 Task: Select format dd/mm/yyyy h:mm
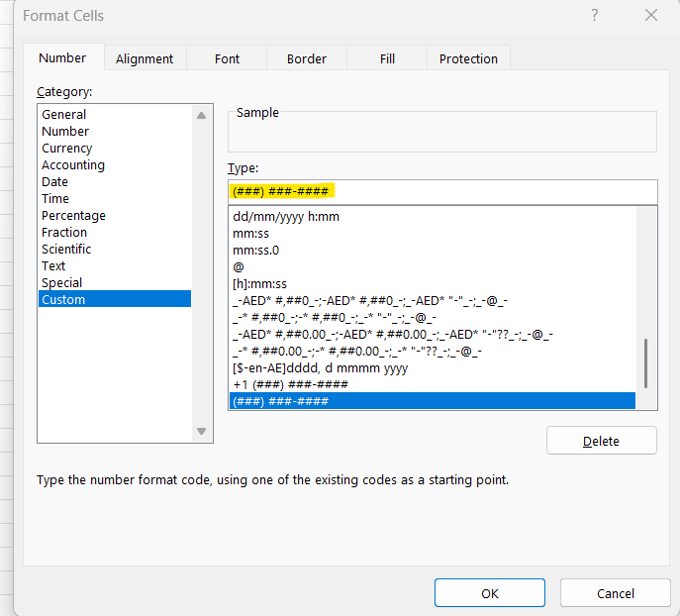[x=432, y=217]
